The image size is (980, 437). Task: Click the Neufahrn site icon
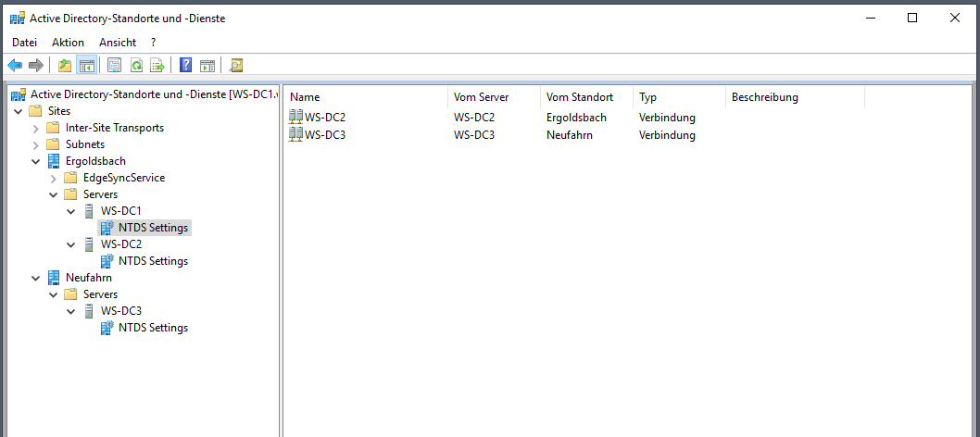coord(55,278)
